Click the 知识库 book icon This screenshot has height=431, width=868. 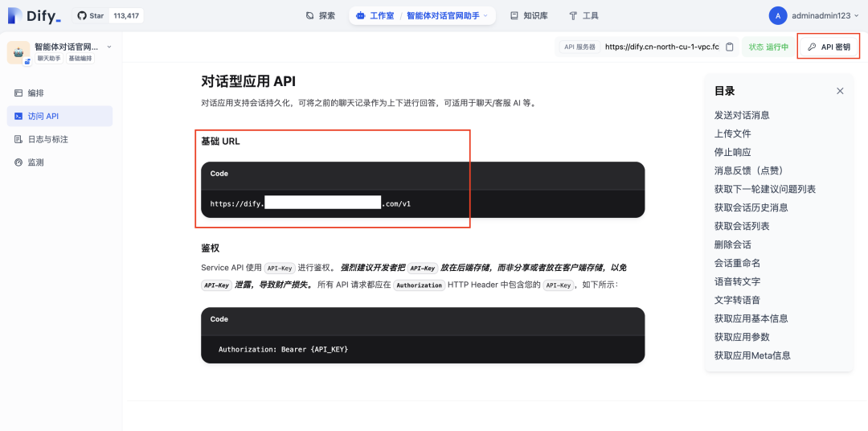[x=514, y=15]
